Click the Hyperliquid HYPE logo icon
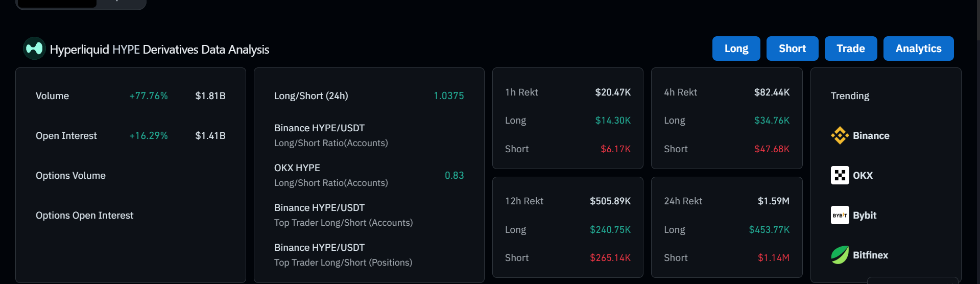 34,49
